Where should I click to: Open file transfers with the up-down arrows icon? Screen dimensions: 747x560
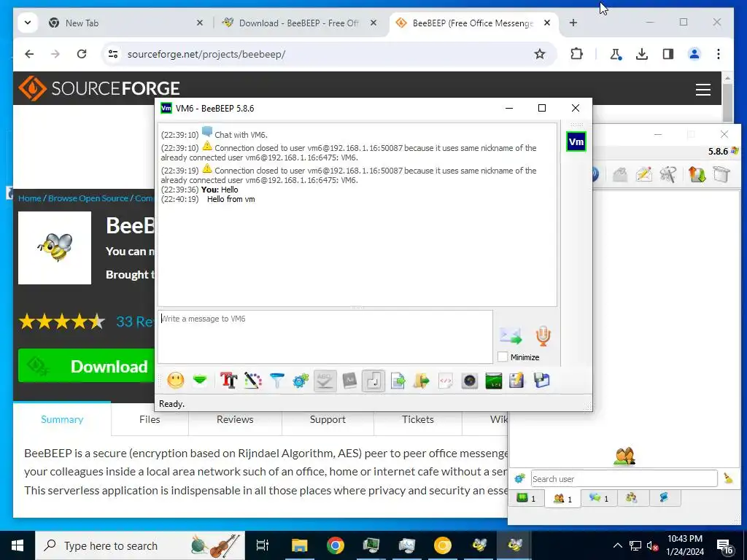coord(697,175)
